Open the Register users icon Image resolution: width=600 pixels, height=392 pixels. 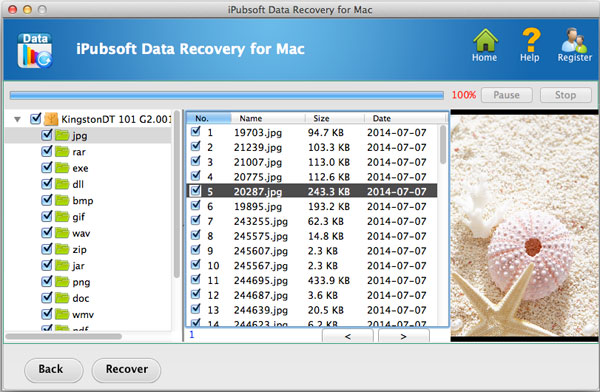pos(574,40)
